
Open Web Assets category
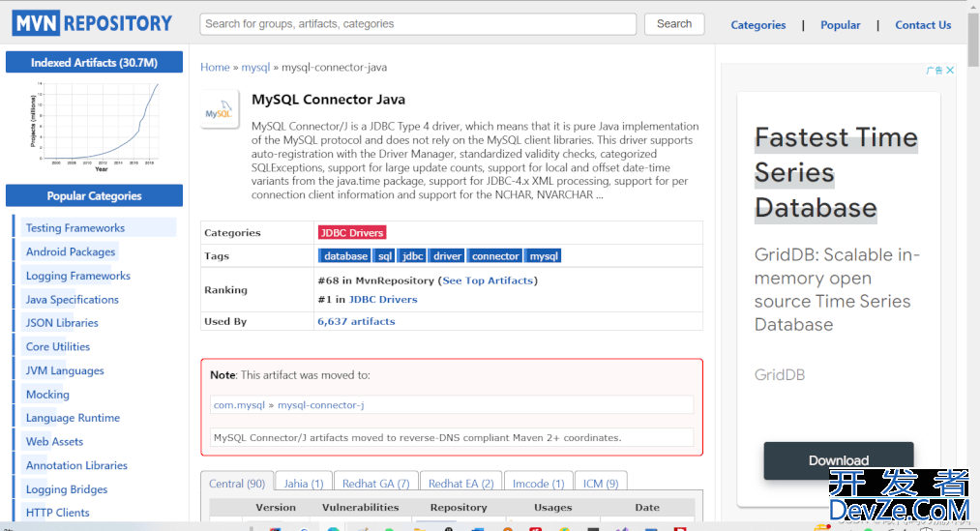(x=54, y=442)
